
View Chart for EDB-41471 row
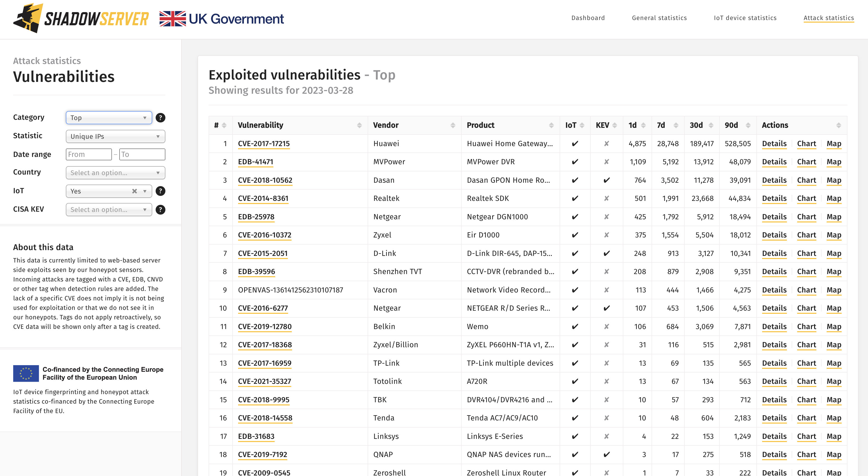(x=806, y=162)
